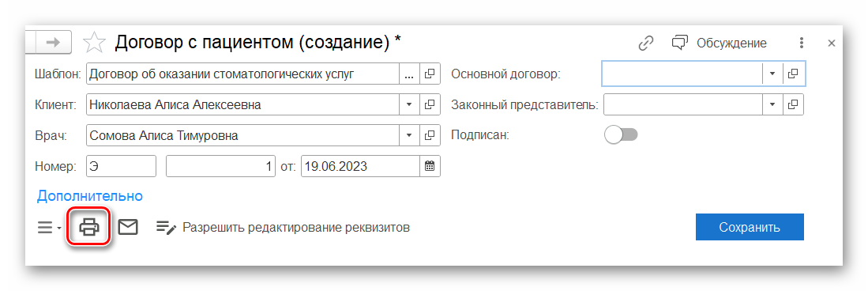Click the forward arrow navigation button
Screen dimensions: 868x291
click(53, 43)
